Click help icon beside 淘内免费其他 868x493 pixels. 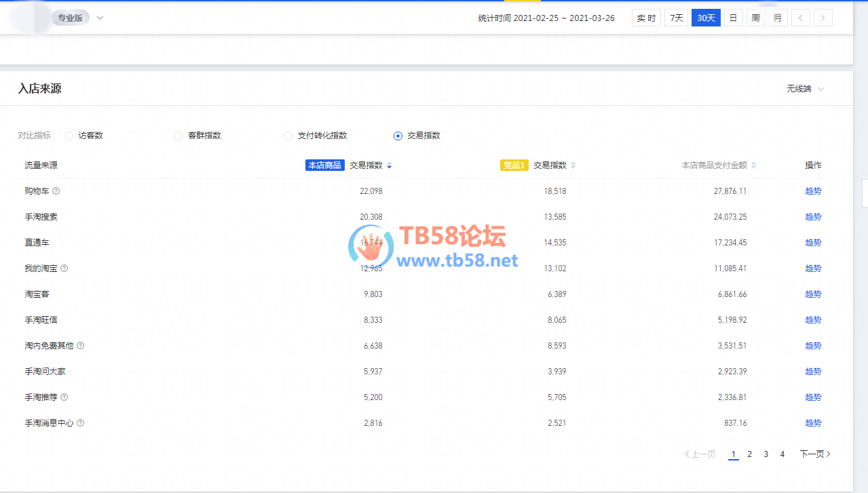pyautogui.click(x=81, y=346)
